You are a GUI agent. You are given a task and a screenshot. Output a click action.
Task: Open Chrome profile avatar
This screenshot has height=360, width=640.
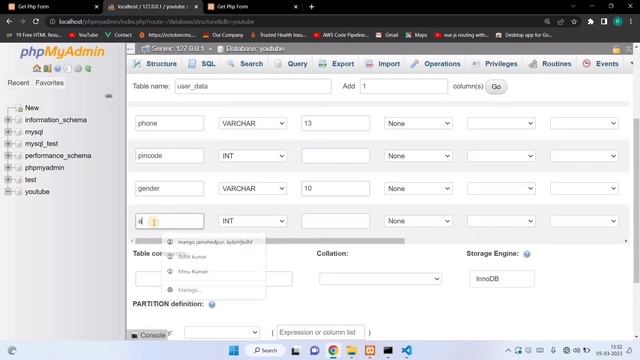click(618, 21)
